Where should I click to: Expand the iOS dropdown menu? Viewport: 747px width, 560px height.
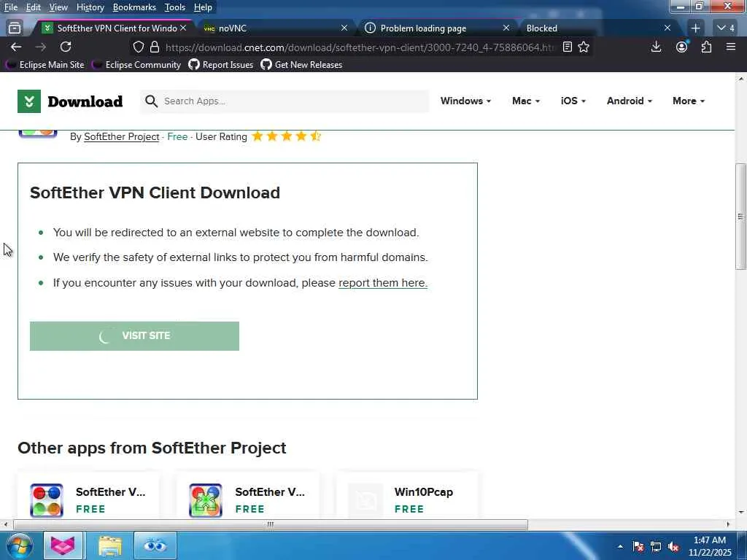click(573, 101)
